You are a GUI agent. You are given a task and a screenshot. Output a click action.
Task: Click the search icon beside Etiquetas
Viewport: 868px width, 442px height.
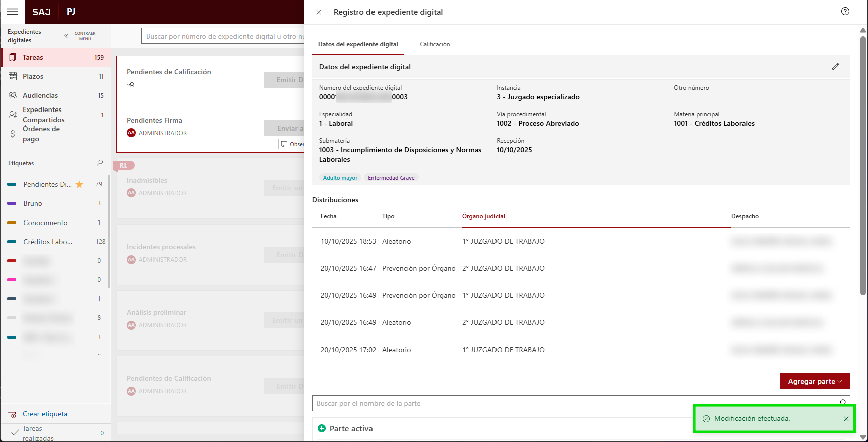pyautogui.click(x=100, y=163)
